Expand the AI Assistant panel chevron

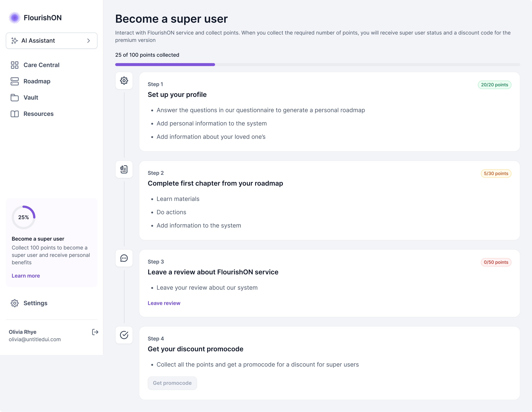point(89,41)
